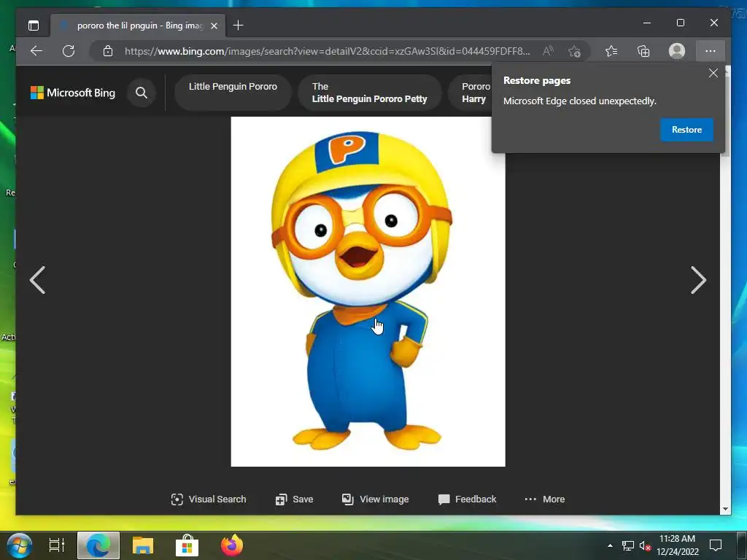Select The Little Penguin Pororo Petty suggestion

pyautogui.click(x=370, y=93)
